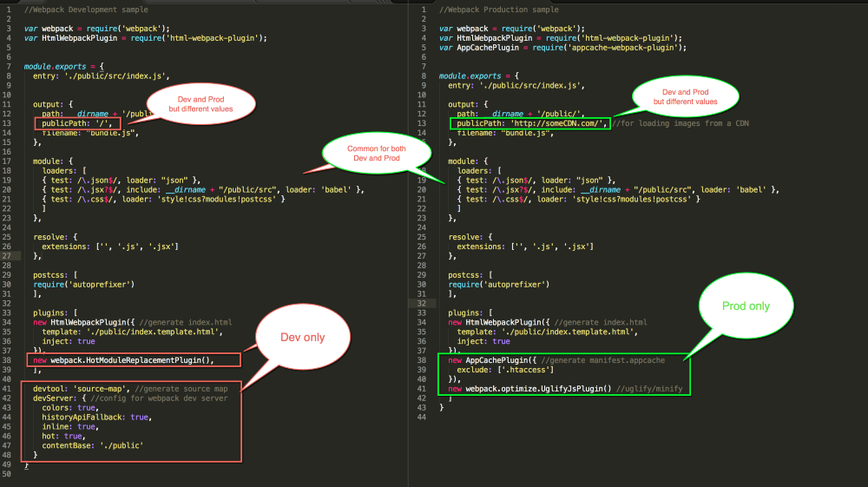Click the "//uglify/minify" comment
Image resolution: width=868 pixels, height=487 pixels.
[649, 389]
